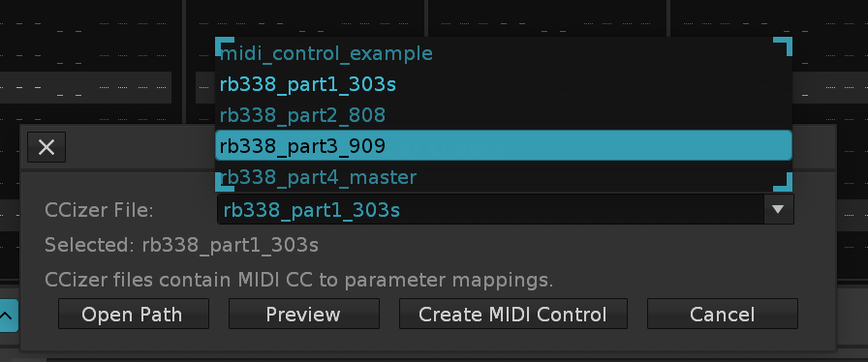Click the teal bottom-right corner bracket of the list
This screenshot has height=362, width=868.
pyautogui.click(x=783, y=183)
